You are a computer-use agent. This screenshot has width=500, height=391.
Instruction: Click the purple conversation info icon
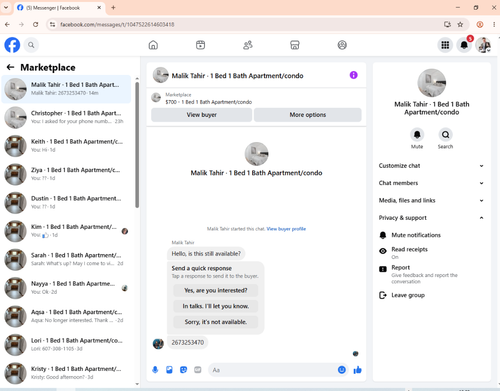coord(353,75)
